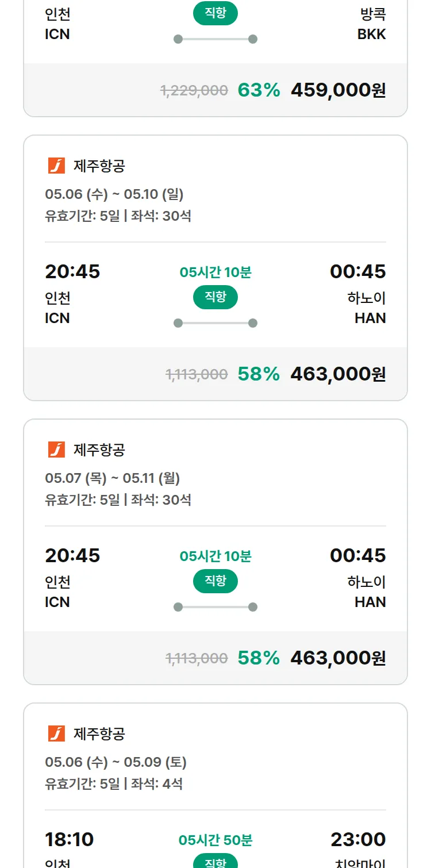Viewport: 431px width, 868px height.
Task: Tap 직항 badge on the Bangkok flight
Action: pos(215,14)
